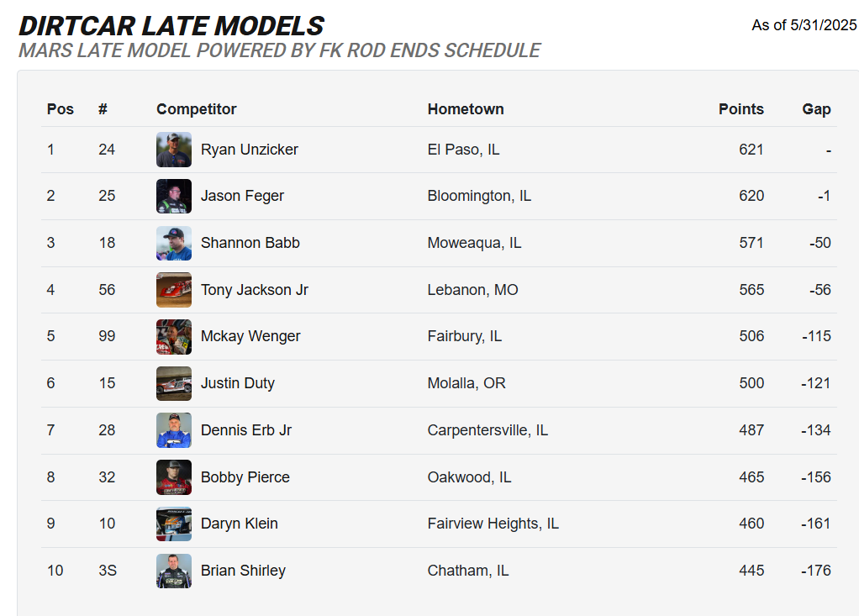Screen dimensions: 859x616
Task: Click Brian Shirley's driver photo
Action: coord(174,571)
